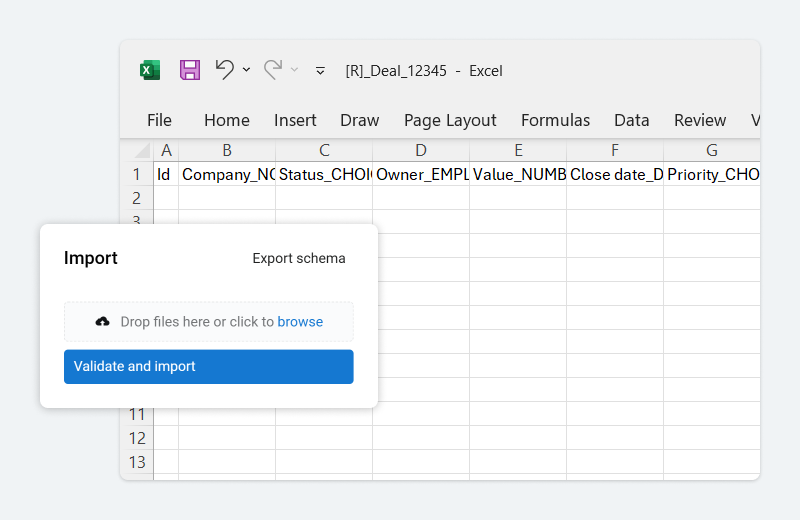The image size is (800, 520).
Task: Select column B header
Action: (227, 150)
